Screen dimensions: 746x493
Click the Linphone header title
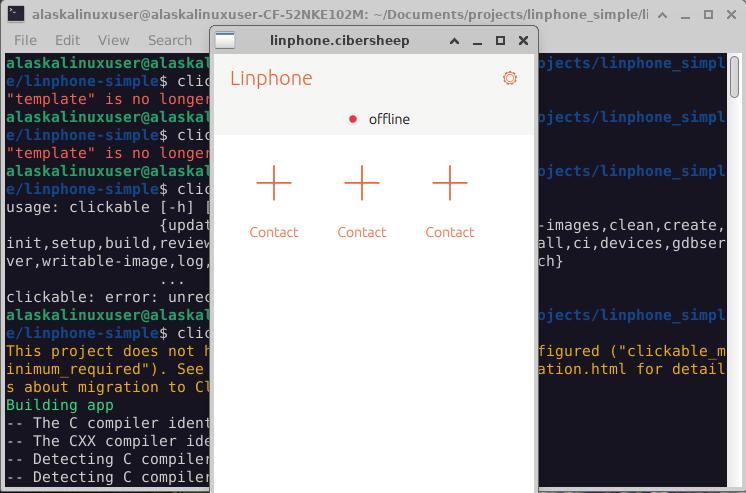click(271, 78)
